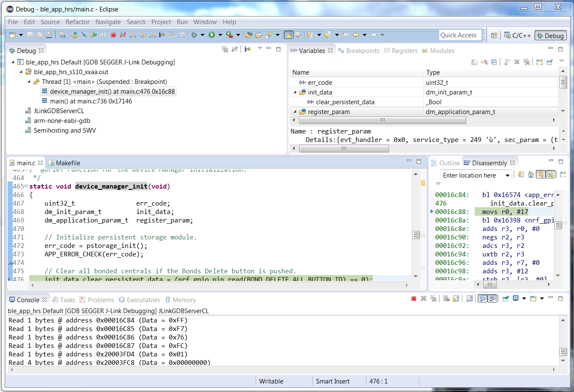Open the New wizard dropdown arrow

[x=20, y=35]
